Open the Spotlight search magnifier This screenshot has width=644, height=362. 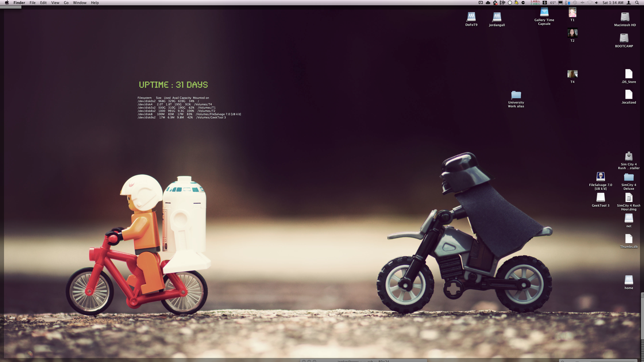coord(637,3)
